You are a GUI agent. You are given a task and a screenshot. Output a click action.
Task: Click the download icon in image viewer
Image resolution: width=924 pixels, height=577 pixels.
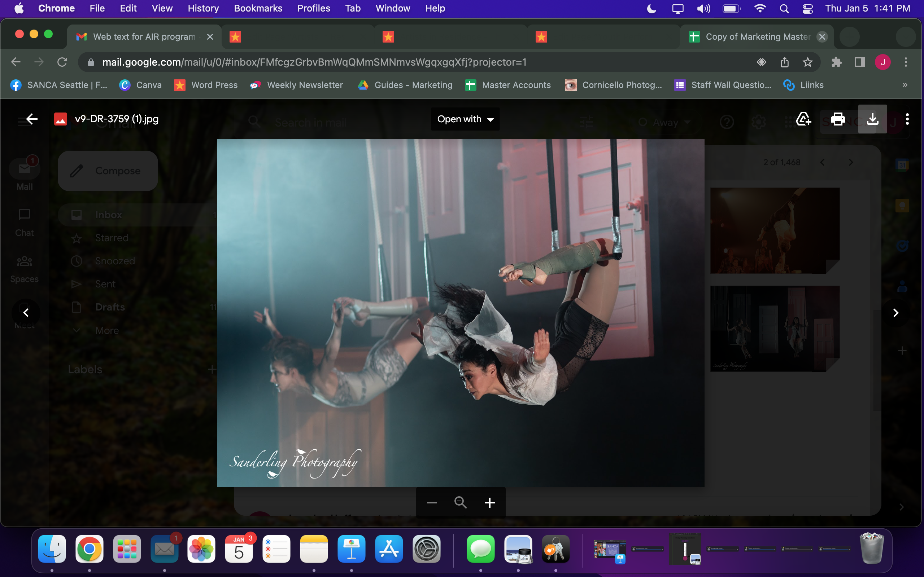872,119
